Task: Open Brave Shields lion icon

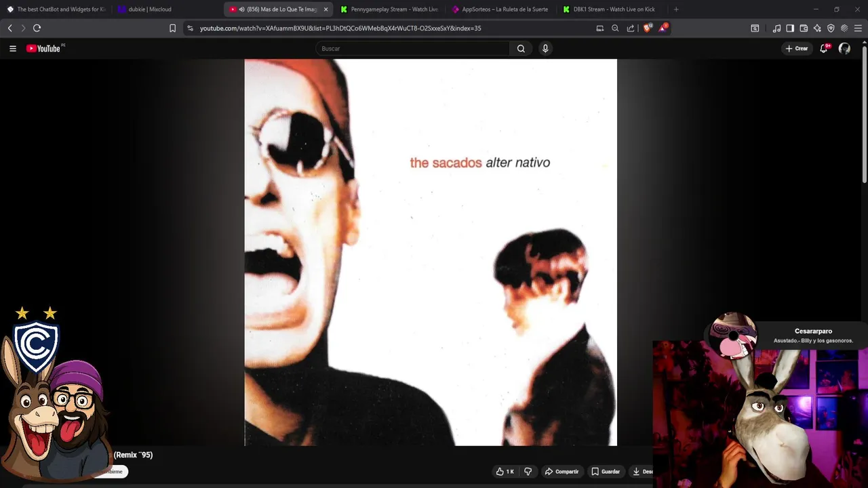Action: (x=647, y=28)
